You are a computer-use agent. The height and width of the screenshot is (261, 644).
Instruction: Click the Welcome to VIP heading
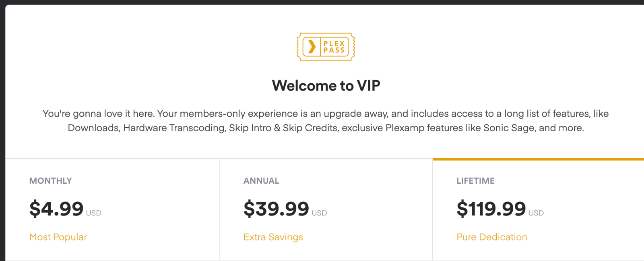pyautogui.click(x=326, y=85)
